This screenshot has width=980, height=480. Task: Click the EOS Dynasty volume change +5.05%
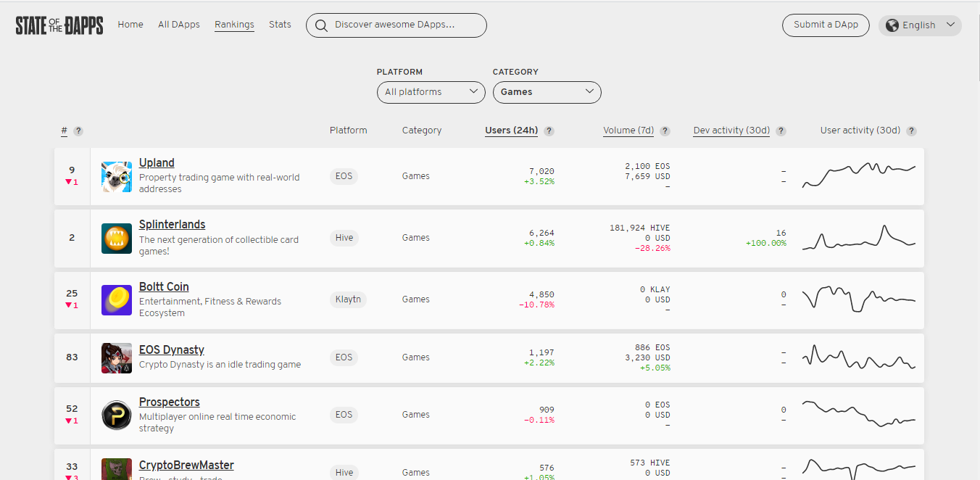[655, 368]
